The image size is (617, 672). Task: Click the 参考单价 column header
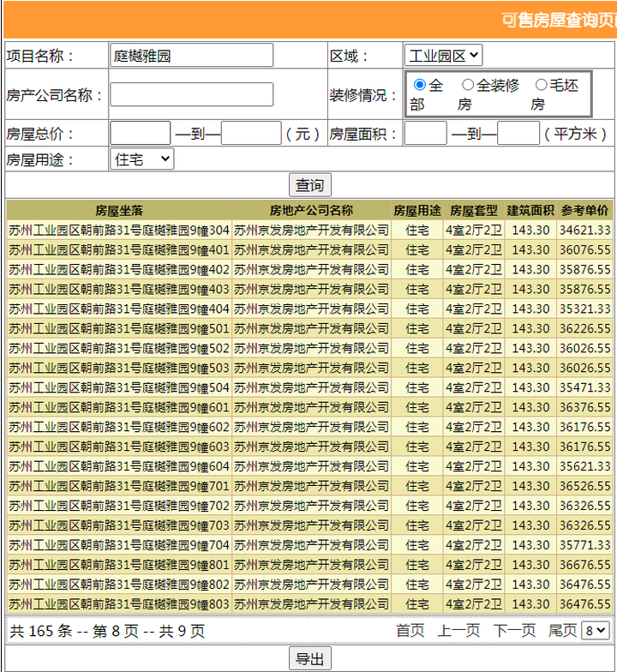point(584,211)
